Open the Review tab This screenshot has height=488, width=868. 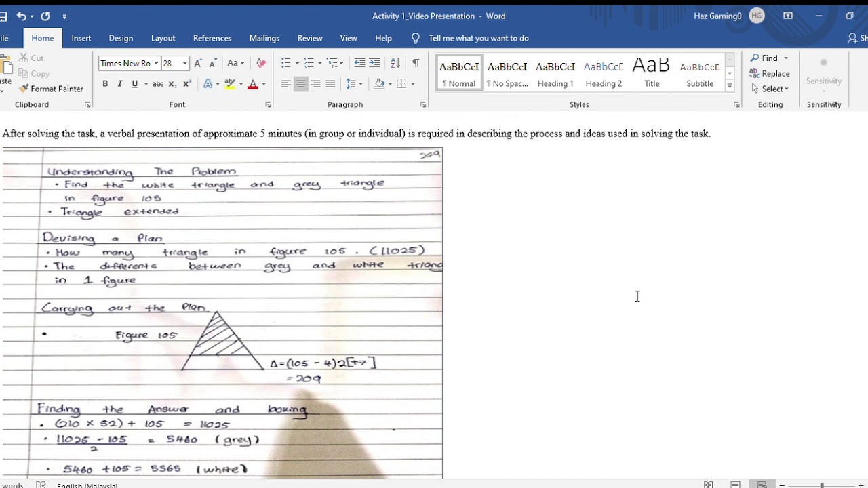tap(310, 38)
